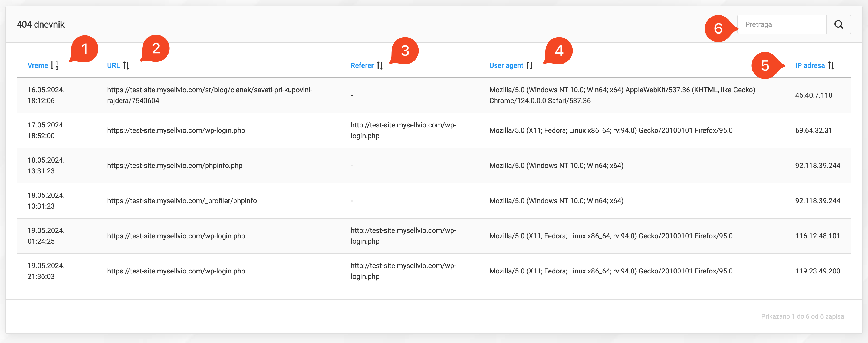Sort by IP adresa header text
The height and width of the screenshot is (343, 868).
[810, 65]
